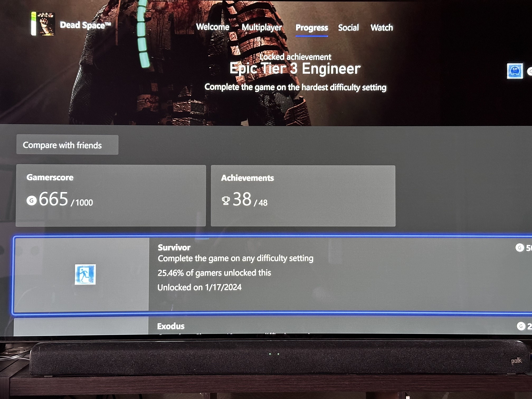
Task: Click the trophy icon beside 38
Action: 226,201
